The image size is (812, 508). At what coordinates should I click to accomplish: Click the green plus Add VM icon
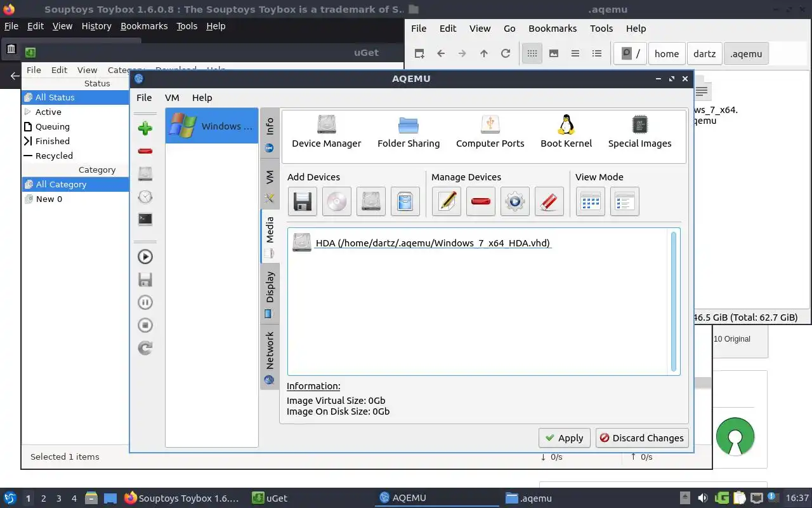145,128
